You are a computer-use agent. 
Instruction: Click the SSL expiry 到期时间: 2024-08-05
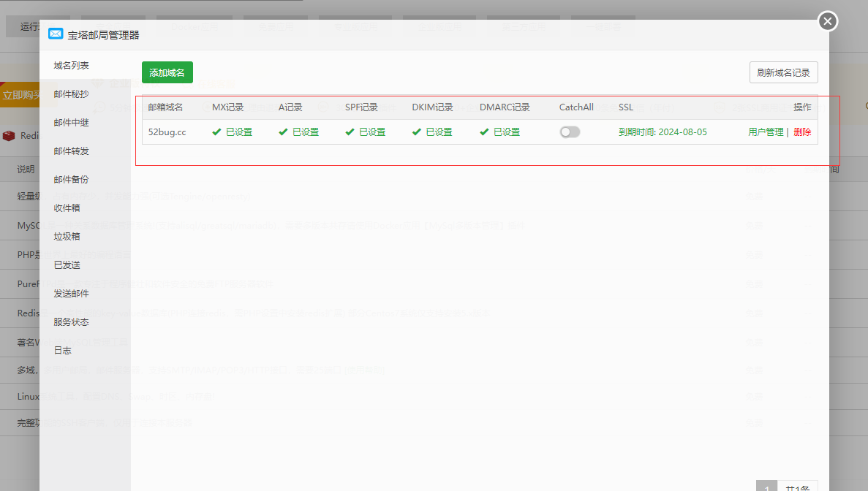(x=663, y=132)
